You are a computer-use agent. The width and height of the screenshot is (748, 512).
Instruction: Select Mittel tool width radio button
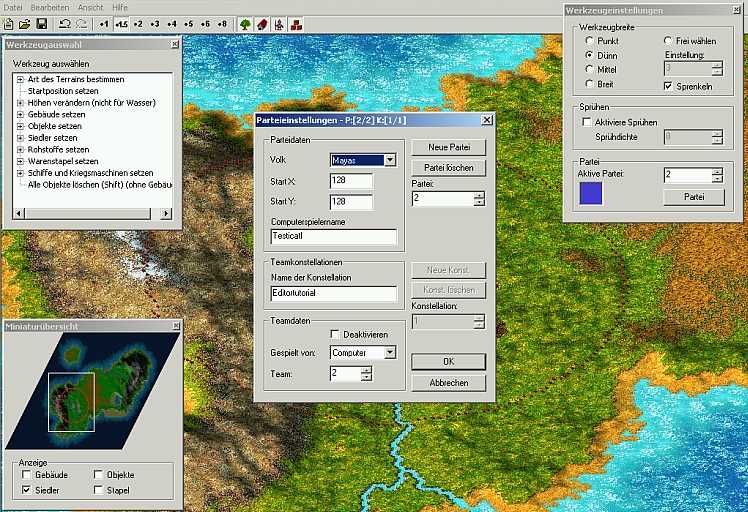coord(590,70)
